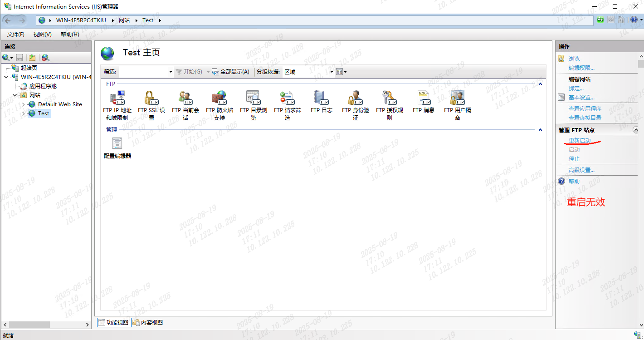Click the save icon in 连接 toolbar
Image resolution: width=644 pixels, height=340 pixels.
pos(20,58)
